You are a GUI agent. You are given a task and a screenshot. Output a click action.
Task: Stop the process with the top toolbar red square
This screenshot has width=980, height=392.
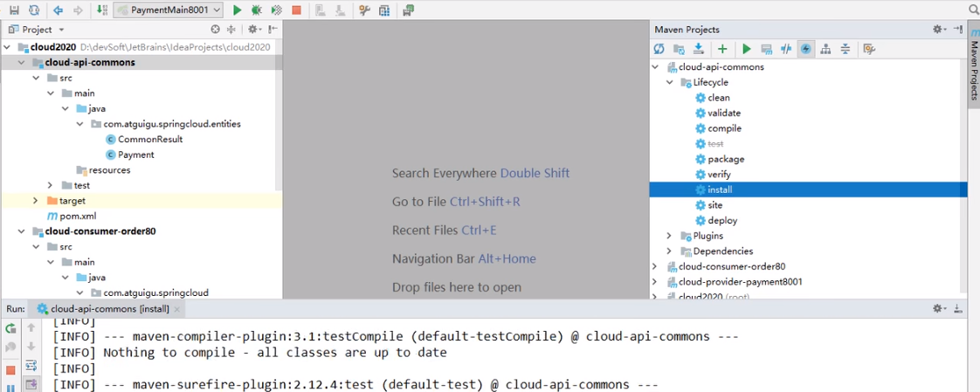(296, 10)
